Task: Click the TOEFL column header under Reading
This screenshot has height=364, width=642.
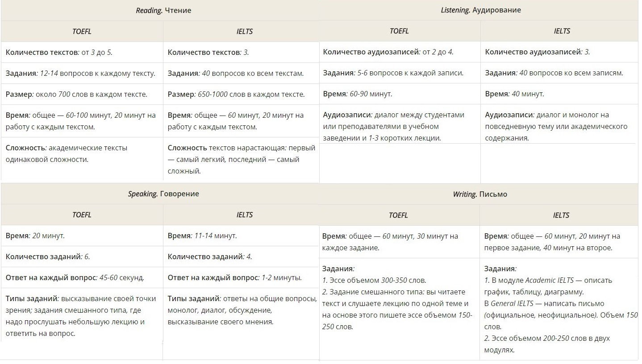Action: point(82,31)
